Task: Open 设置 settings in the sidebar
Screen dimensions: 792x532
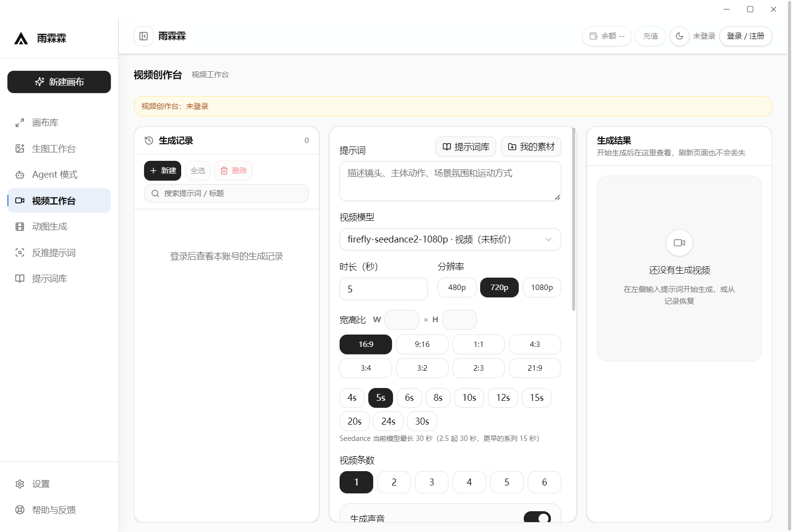Action: [x=59, y=484]
